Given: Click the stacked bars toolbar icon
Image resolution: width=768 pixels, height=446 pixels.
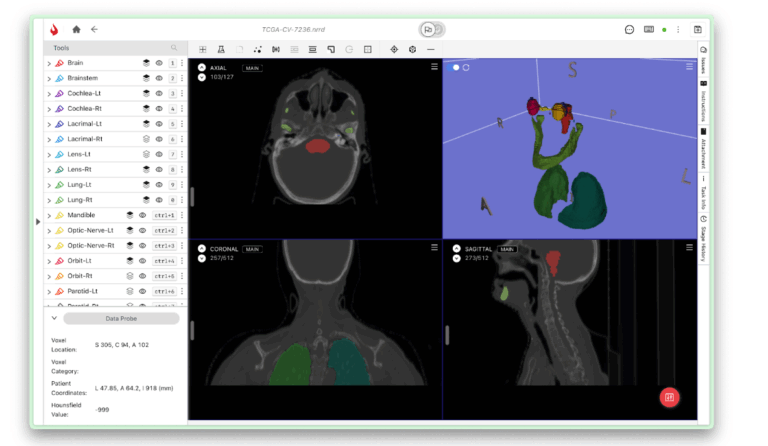Looking at the screenshot, I should [312, 49].
